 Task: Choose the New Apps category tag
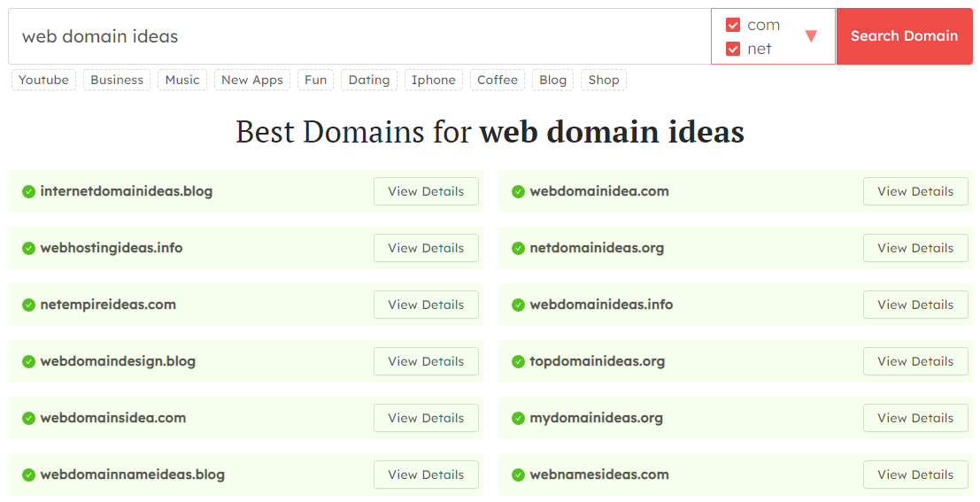(252, 80)
